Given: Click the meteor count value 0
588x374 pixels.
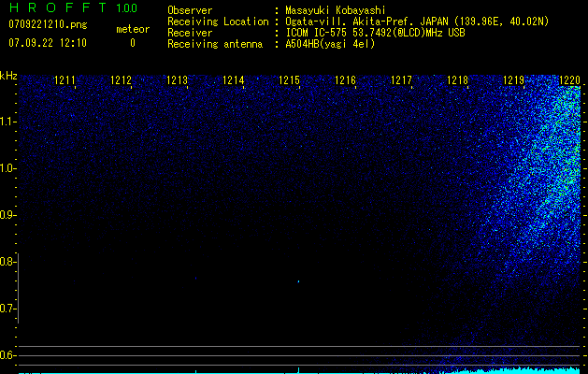Looking at the screenshot, I should [133, 43].
